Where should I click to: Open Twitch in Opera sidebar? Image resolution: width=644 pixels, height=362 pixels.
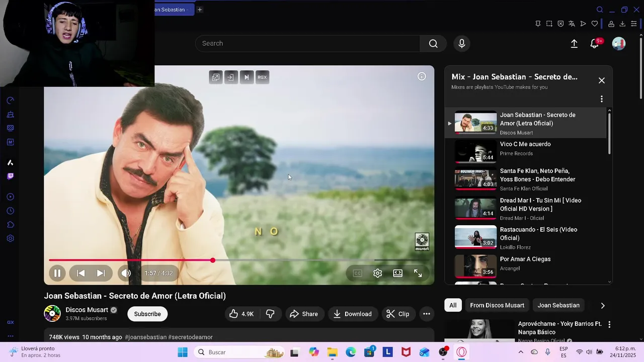click(10, 176)
